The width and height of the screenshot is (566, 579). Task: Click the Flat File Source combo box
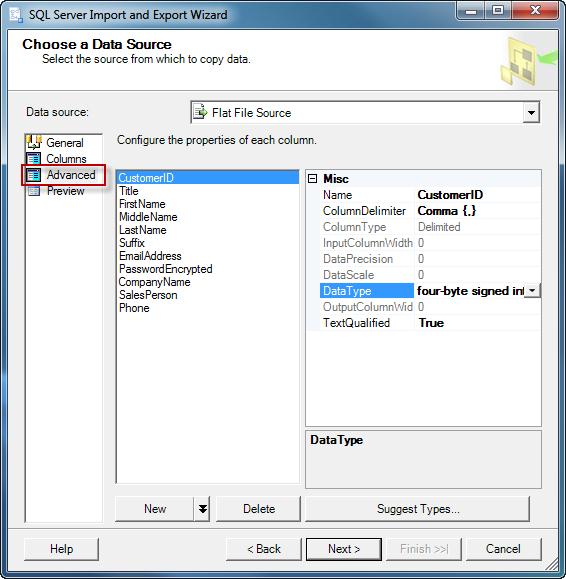(x=365, y=112)
